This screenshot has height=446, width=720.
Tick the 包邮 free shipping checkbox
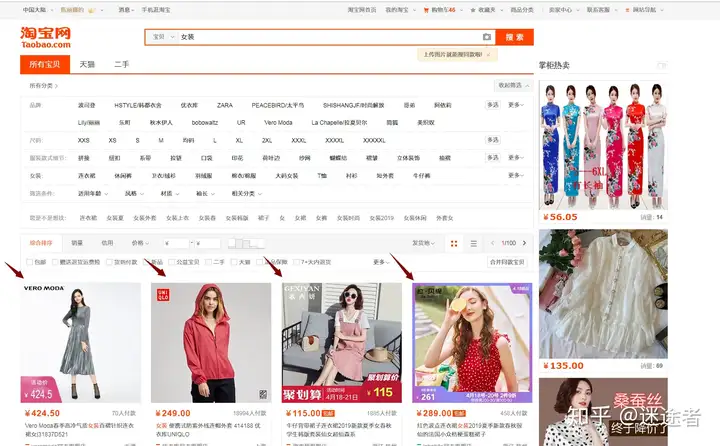29,262
